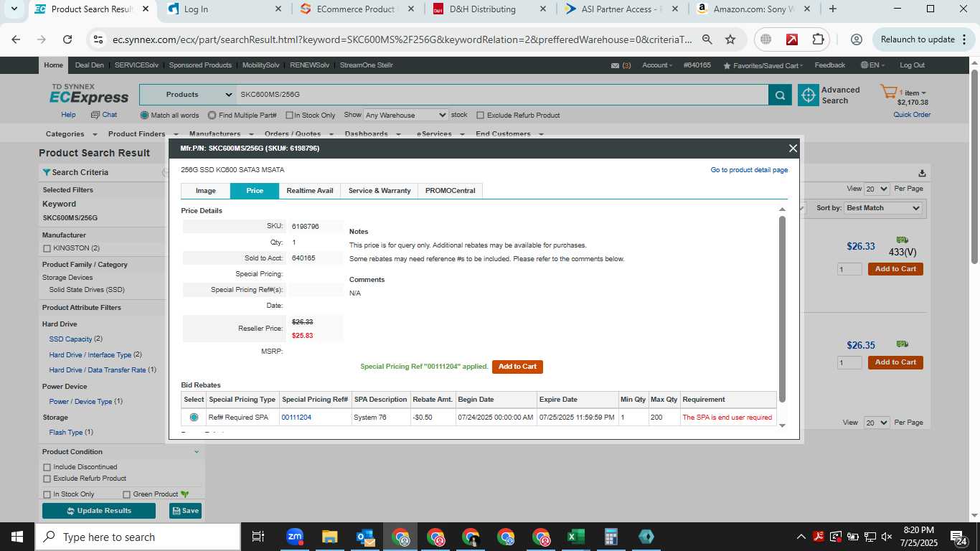Image resolution: width=980 pixels, height=551 pixels.
Task: Open Any Warehouse dropdown
Action: tap(405, 115)
